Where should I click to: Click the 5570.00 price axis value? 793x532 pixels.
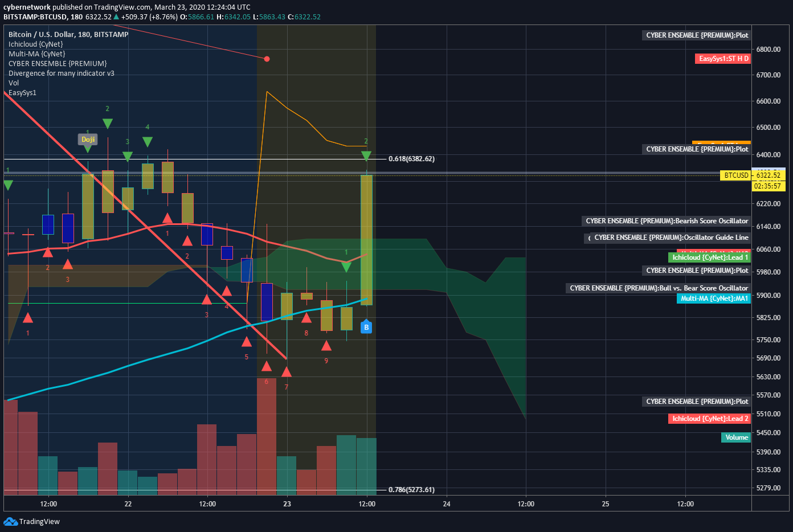click(x=769, y=395)
